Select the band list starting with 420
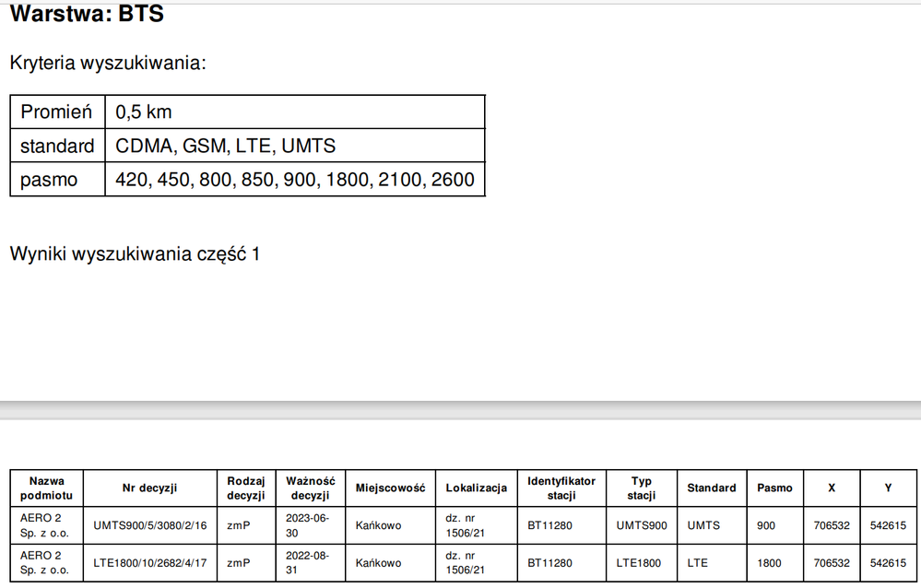921x588 pixels. tap(295, 179)
